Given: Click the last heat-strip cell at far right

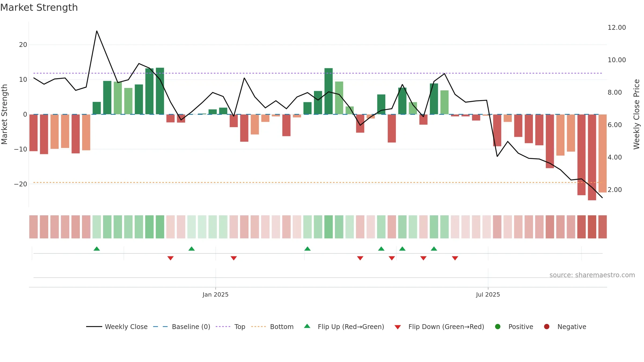Looking at the screenshot, I should 602,227.
